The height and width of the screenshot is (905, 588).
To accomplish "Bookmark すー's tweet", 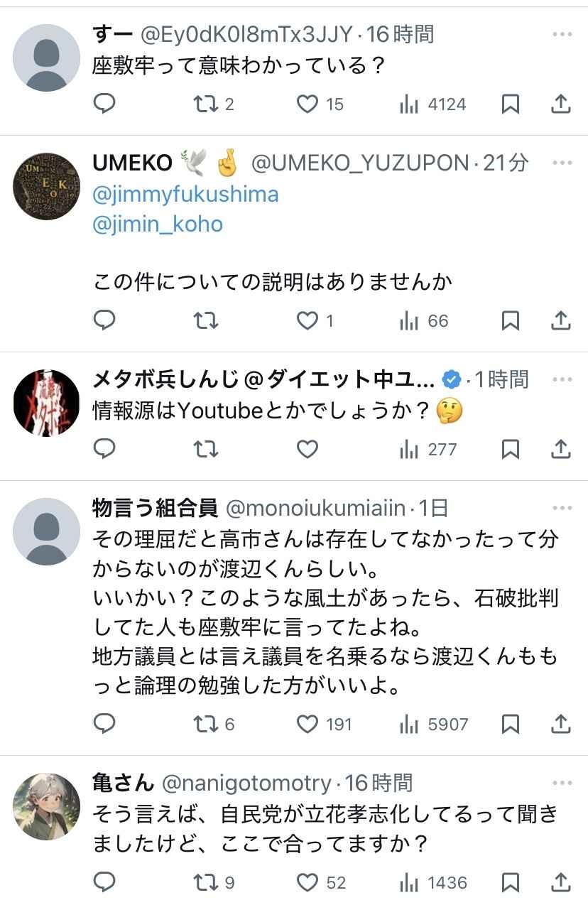I will coord(510,104).
